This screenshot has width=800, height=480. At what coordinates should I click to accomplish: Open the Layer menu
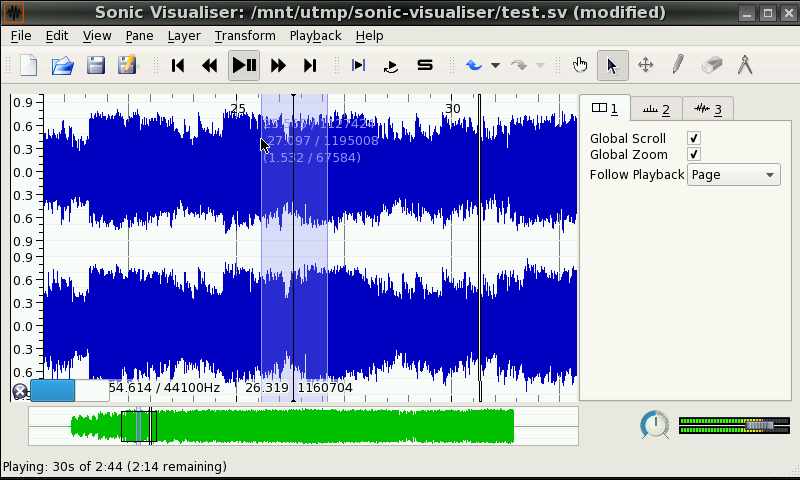click(x=184, y=36)
